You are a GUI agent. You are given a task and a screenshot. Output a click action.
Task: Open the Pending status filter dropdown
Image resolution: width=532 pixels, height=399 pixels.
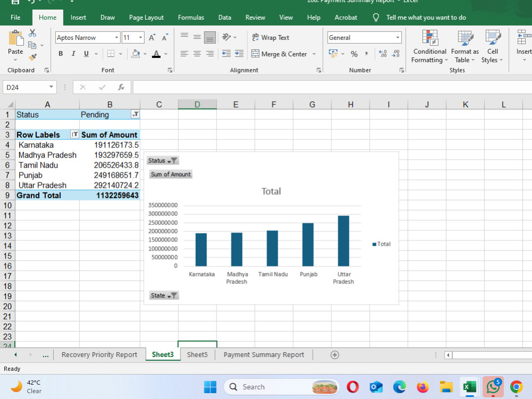click(135, 114)
